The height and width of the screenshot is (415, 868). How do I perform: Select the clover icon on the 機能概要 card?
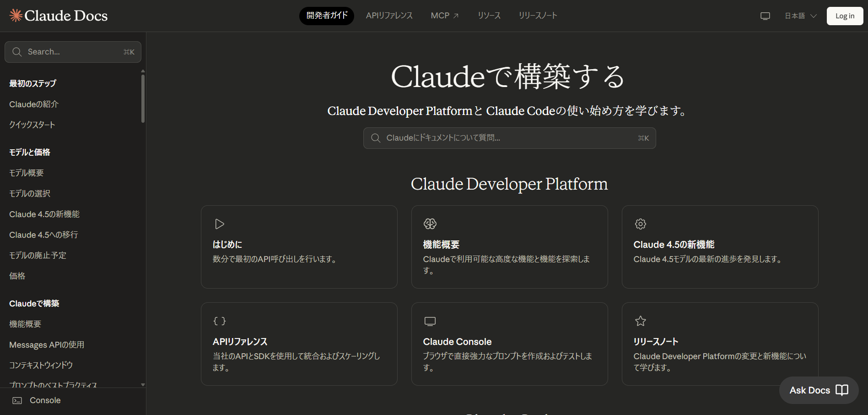[x=430, y=224]
